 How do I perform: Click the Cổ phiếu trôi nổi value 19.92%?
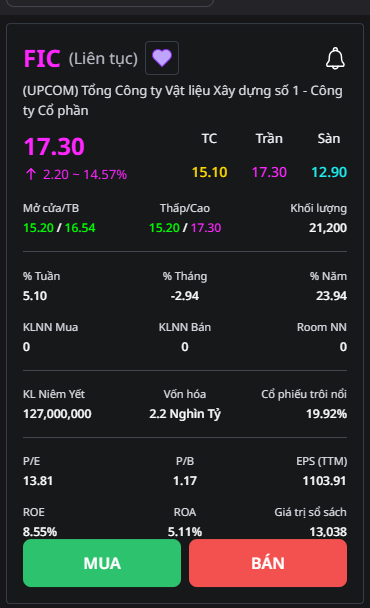[327, 414]
